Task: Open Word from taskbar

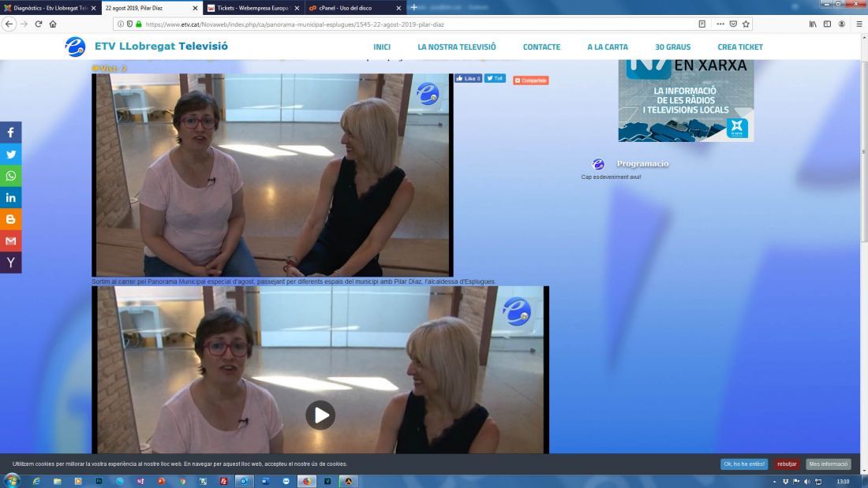Action: pyautogui.click(x=265, y=482)
